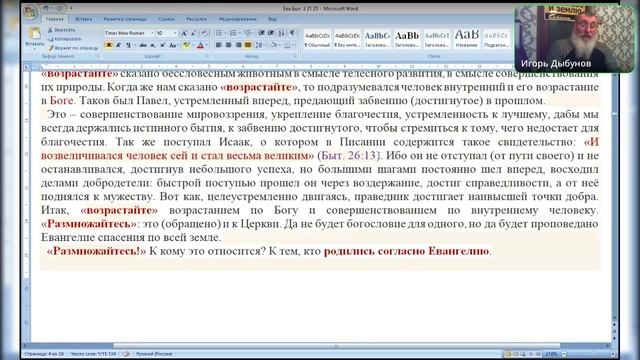Click page count indicator in status bar
Image resolution: width=640 pixels, height=360 pixels.
44,354
